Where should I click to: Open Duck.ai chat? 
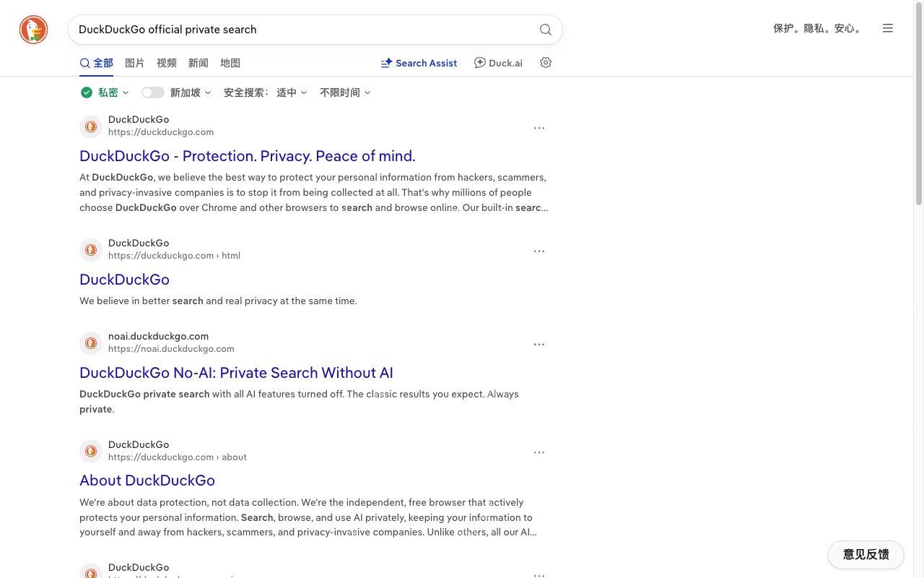[x=498, y=63]
